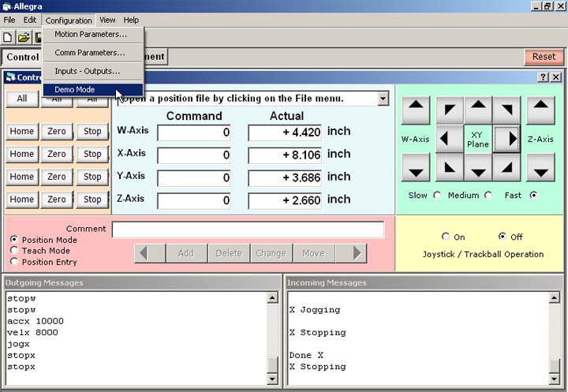
Task: Click Outgoing Messages scroll down arrow
Action: [x=272, y=379]
